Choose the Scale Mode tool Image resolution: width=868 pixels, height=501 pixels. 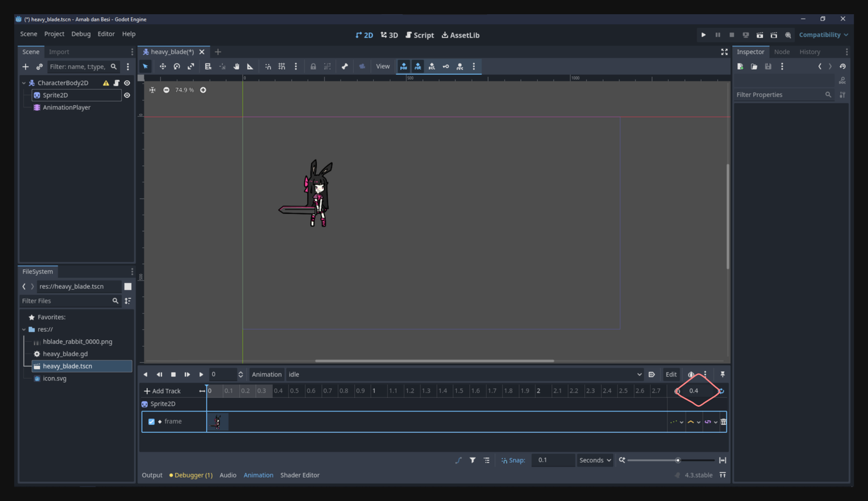click(x=191, y=66)
